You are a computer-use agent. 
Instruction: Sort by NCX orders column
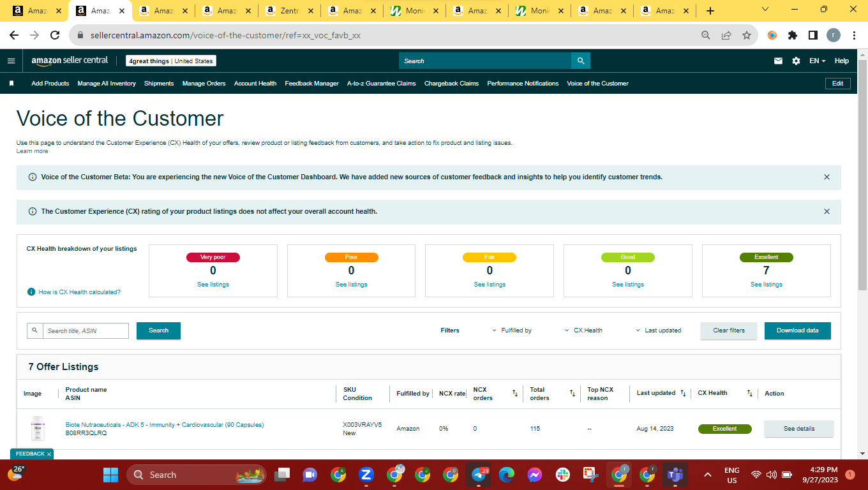(515, 394)
